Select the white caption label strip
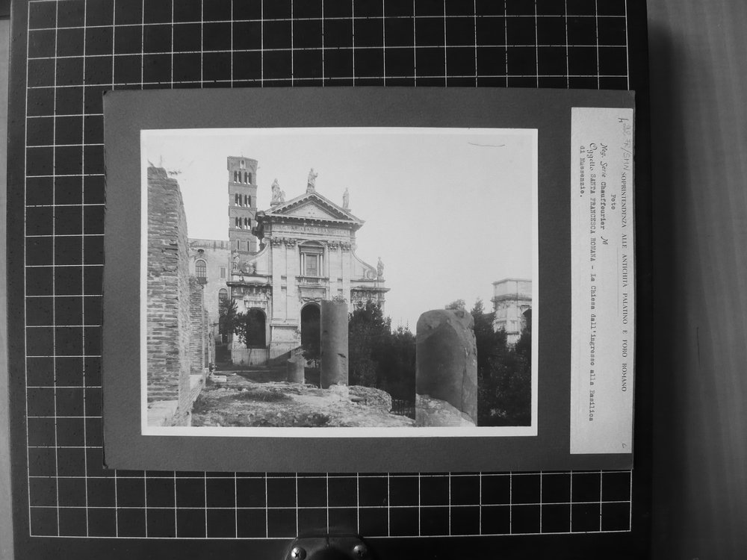The image size is (747, 560). click(601, 280)
